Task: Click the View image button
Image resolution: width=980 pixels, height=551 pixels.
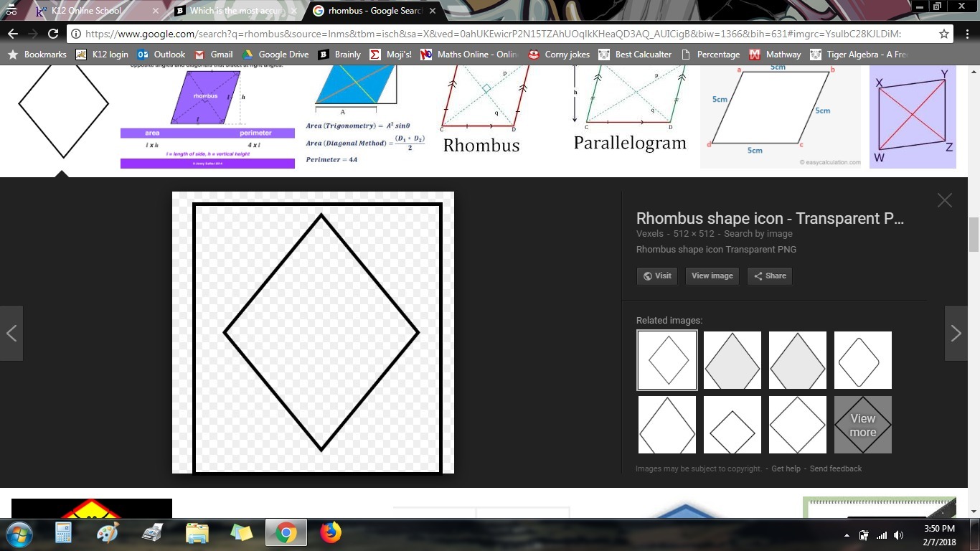Action: [712, 275]
